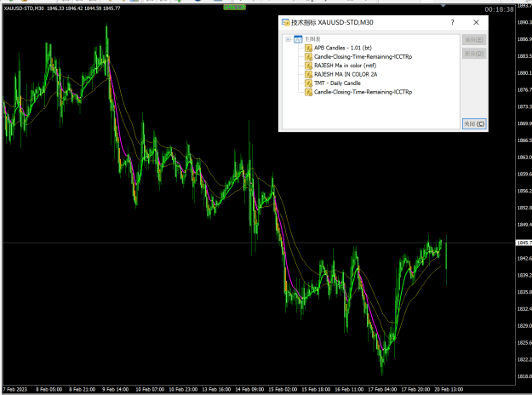Click the 20 Feb 13:00 time axis label
Screen dimensions: 532x395
tap(449, 389)
